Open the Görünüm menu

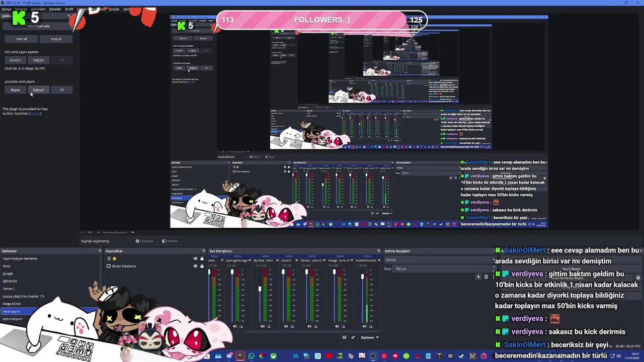pos(38,9)
